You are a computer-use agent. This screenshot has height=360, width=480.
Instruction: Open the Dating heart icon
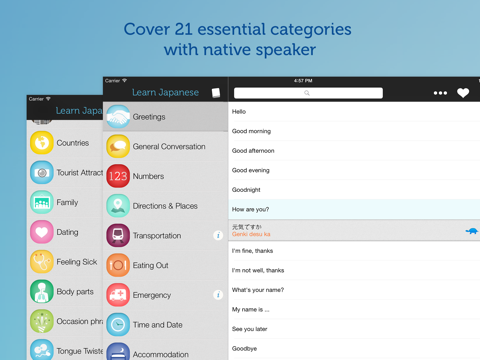click(42, 232)
